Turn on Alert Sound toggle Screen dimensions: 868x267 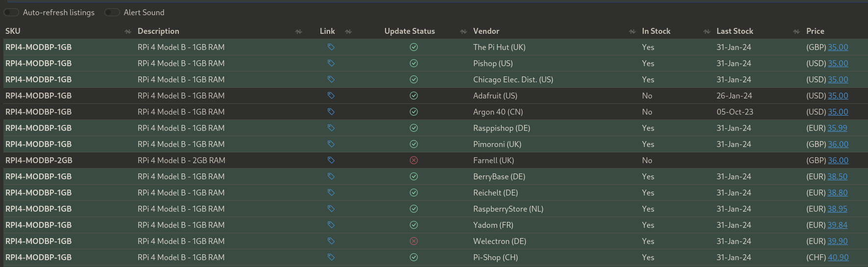point(112,12)
